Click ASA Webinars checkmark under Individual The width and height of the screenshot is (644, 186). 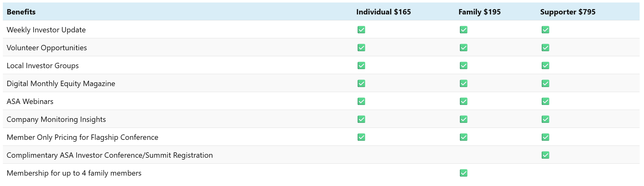361,101
